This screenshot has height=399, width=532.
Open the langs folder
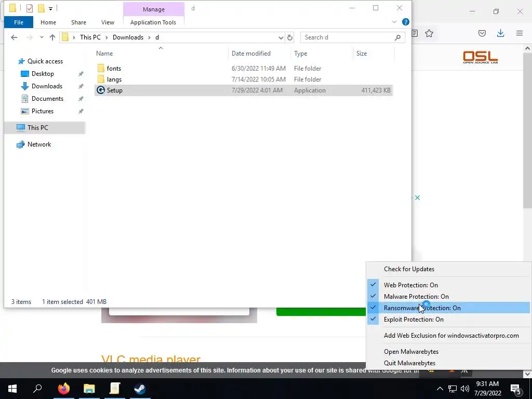point(114,79)
